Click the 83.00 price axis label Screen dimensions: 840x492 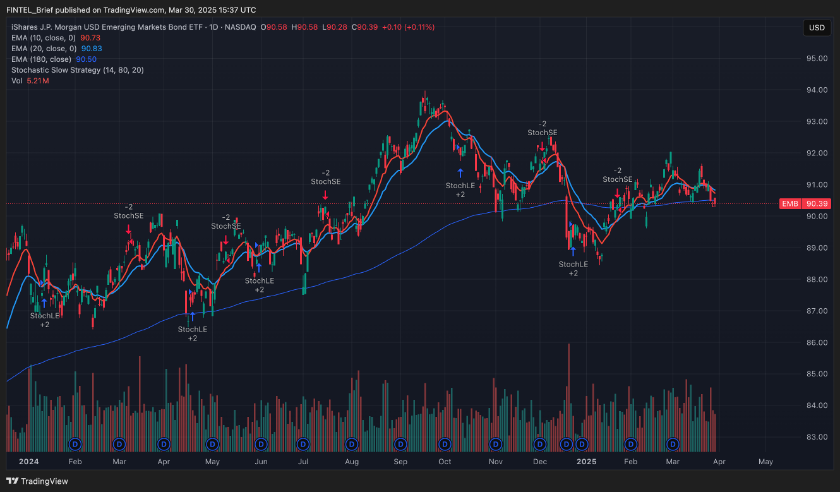tap(816, 437)
